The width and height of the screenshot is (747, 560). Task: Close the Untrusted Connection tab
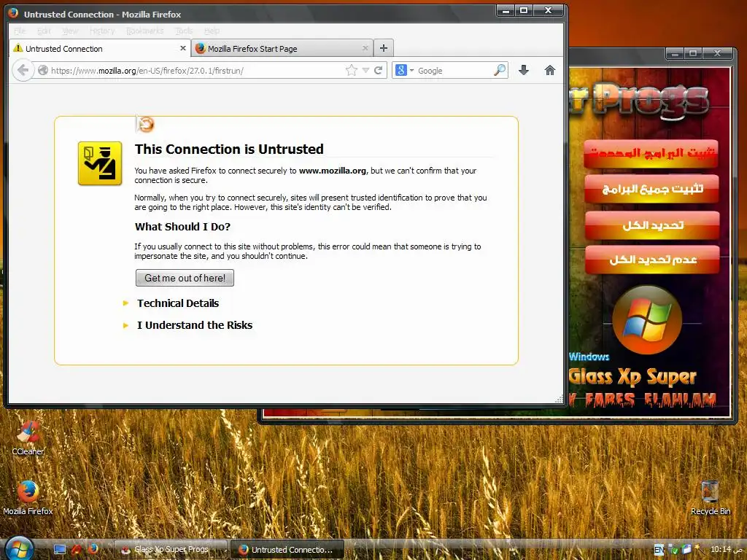pyautogui.click(x=183, y=49)
